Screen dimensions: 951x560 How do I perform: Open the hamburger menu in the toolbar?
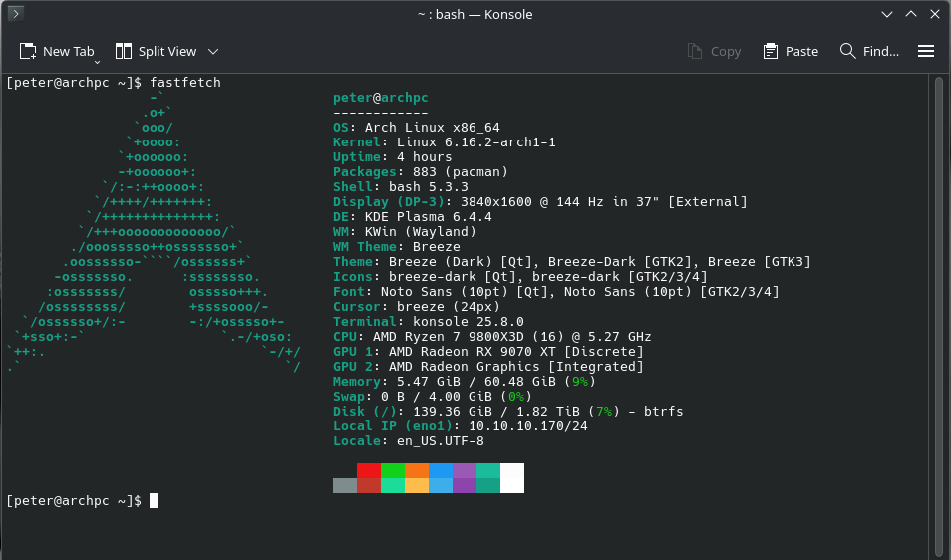click(x=925, y=51)
